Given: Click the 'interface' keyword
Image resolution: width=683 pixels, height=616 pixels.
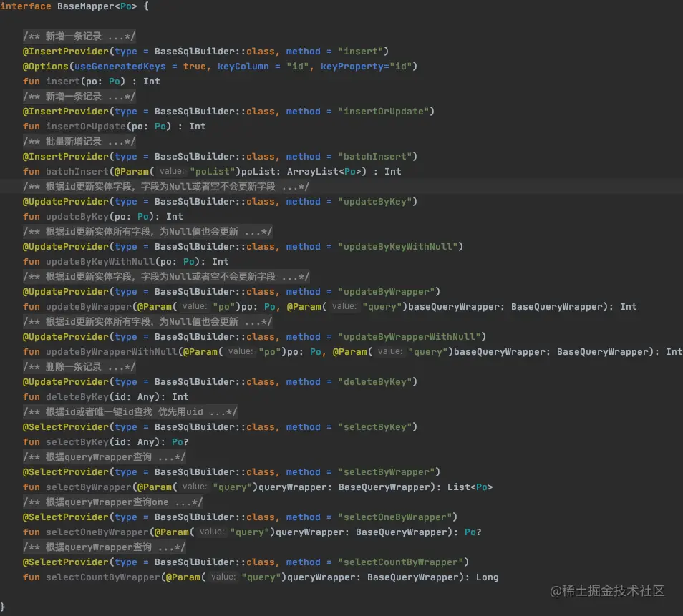Looking at the screenshot, I should [x=26, y=6].
